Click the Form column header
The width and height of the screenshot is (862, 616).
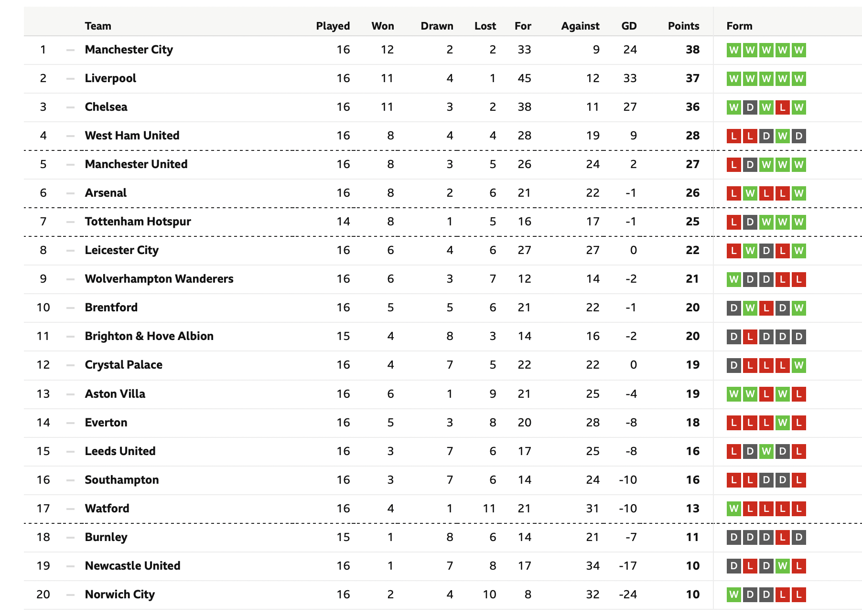pyautogui.click(x=739, y=26)
